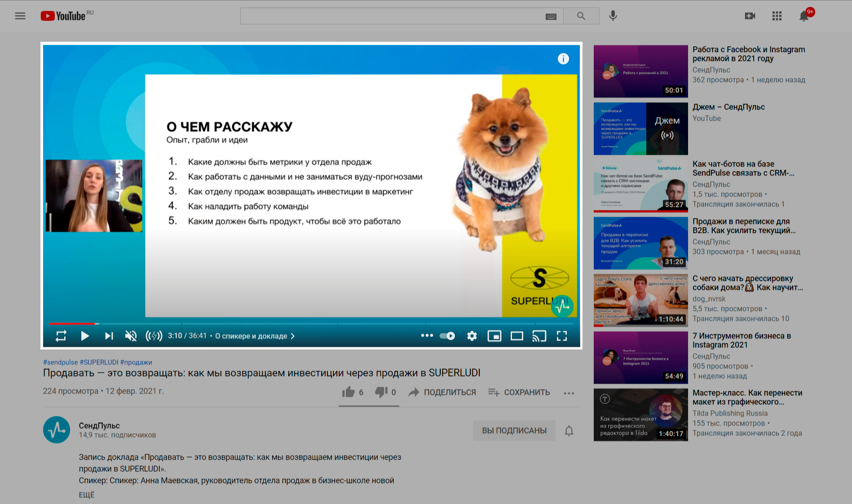Cast video to TV

tap(539, 336)
